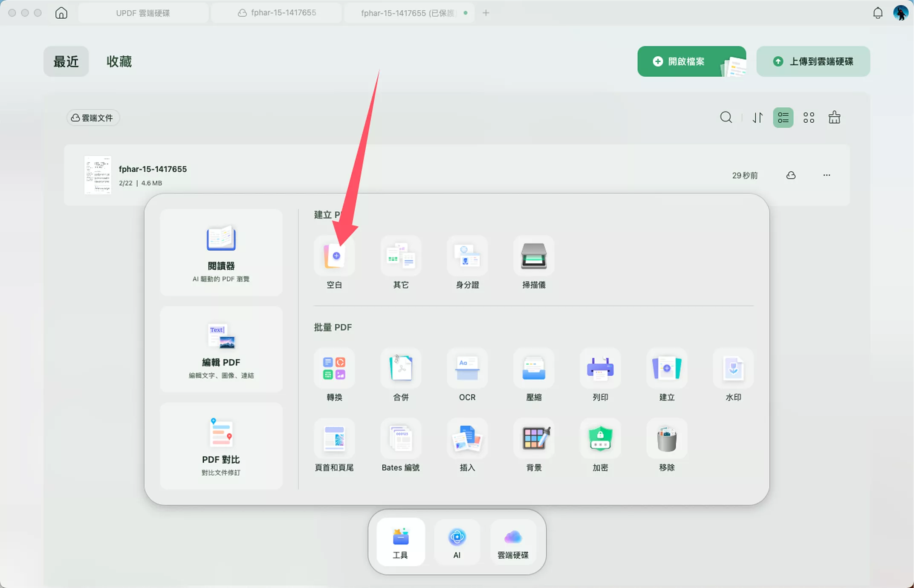914x588 pixels.
Task: Switch to cloud fphar-15-1417655 window tab
Action: tap(277, 13)
